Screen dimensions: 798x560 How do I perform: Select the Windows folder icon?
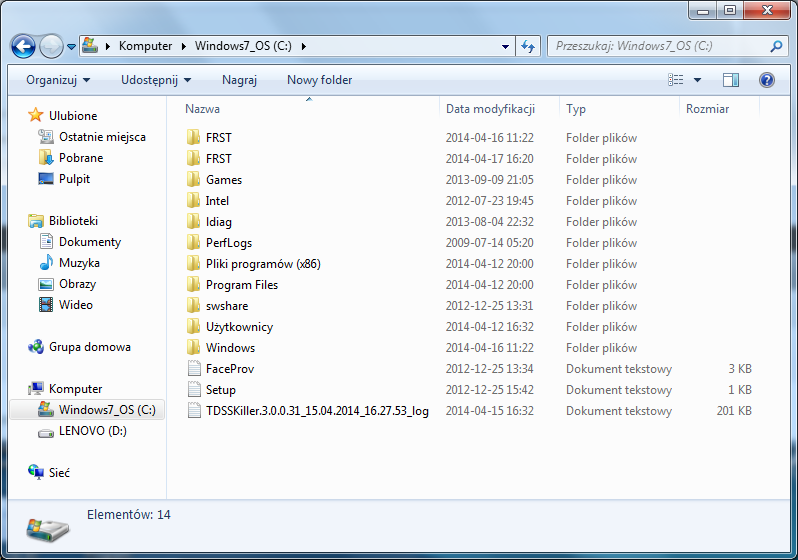coord(193,348)
